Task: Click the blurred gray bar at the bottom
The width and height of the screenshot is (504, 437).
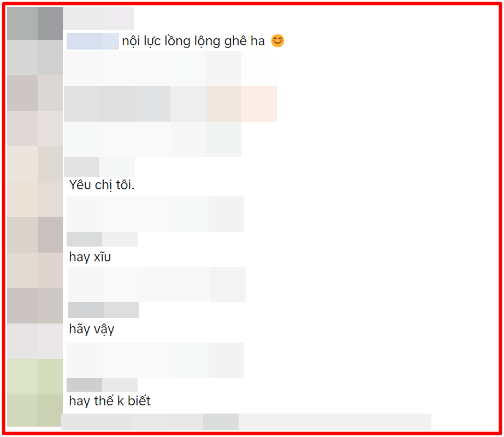Action: point(246,422)
